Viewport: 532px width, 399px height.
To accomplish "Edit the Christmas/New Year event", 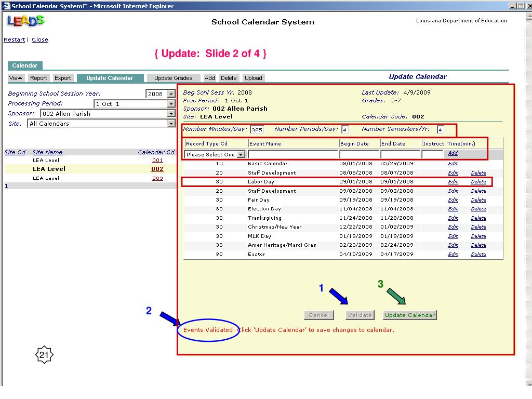I will [x=453, y=227].
